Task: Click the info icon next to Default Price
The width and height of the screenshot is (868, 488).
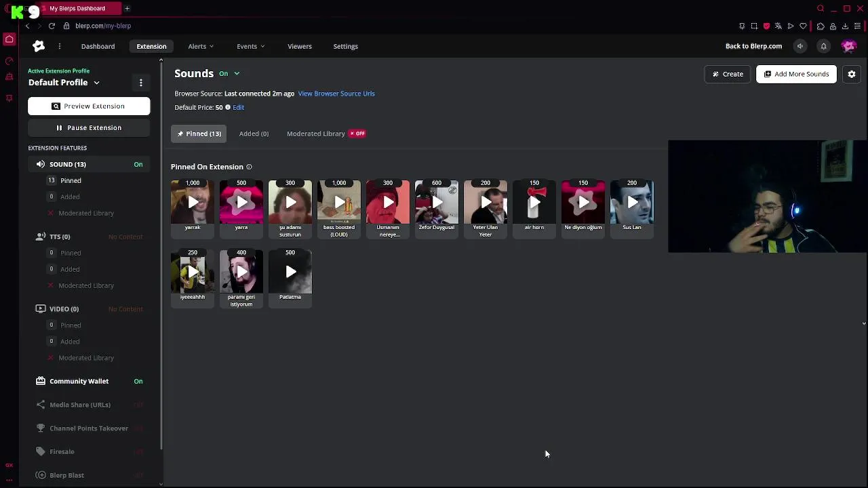Action: 228,107
